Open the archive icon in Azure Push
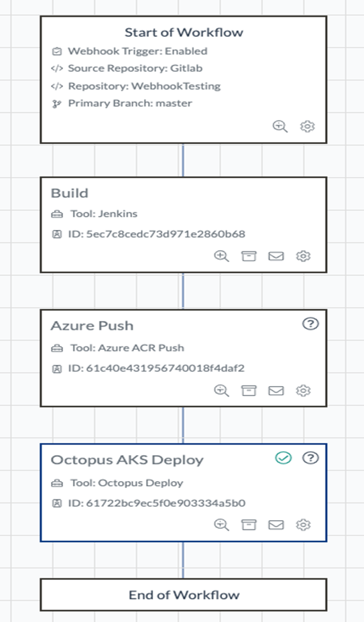Screen dimensions: 364x622 tap(249, 391)
